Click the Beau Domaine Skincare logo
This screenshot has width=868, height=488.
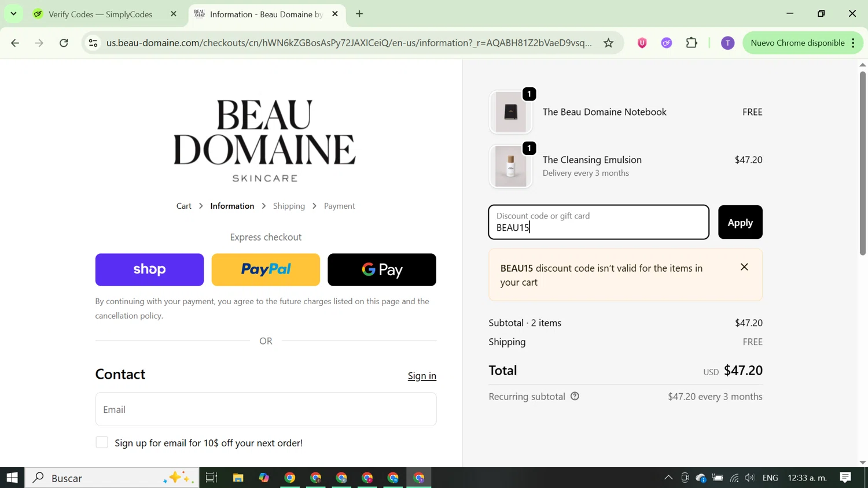(265, 141)
